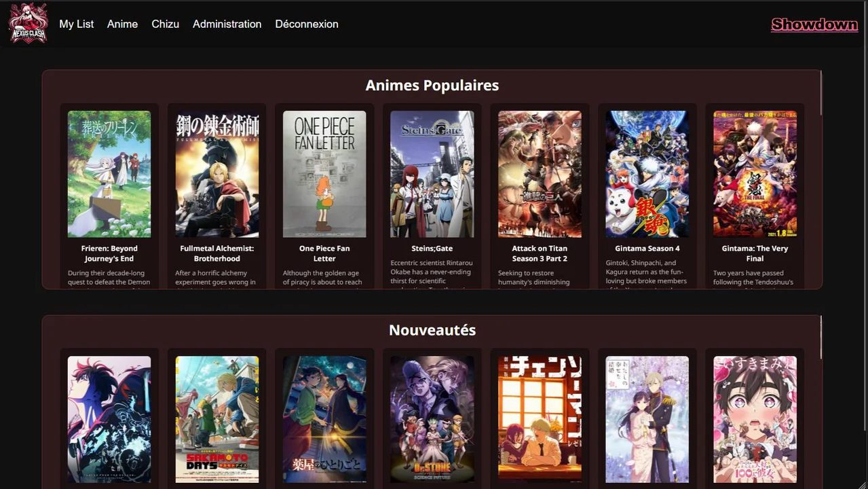Screen dimensions: 868x489
Task: Select the One Piece Fan Letter poster
Action: click(324, 174)
